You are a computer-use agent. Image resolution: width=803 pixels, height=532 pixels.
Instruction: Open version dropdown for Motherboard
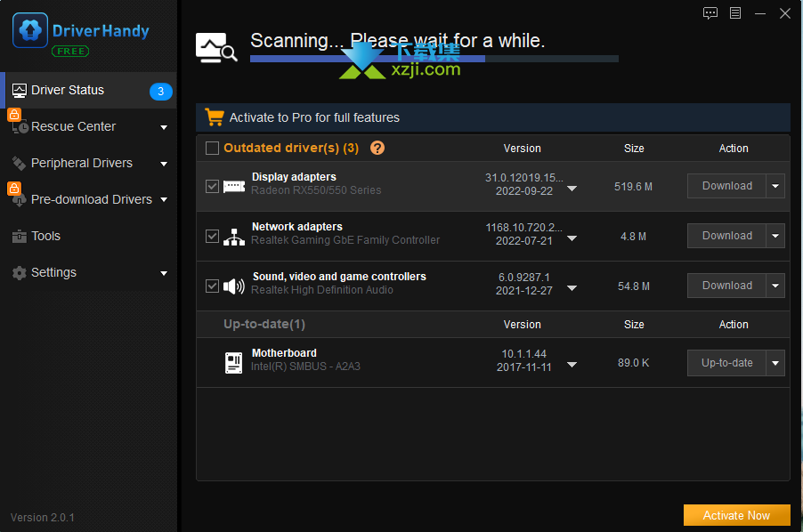coord(572,365)
